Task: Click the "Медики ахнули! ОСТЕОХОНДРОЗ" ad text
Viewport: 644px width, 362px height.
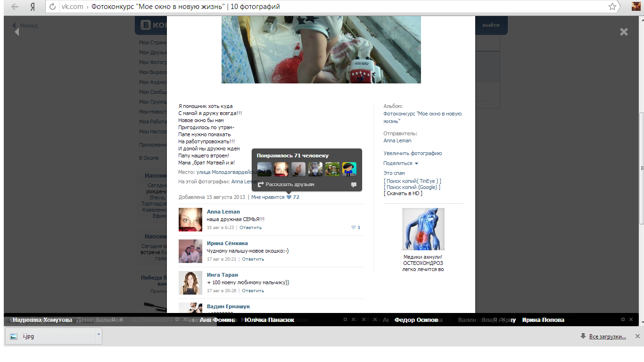Action: click(423, 263)
